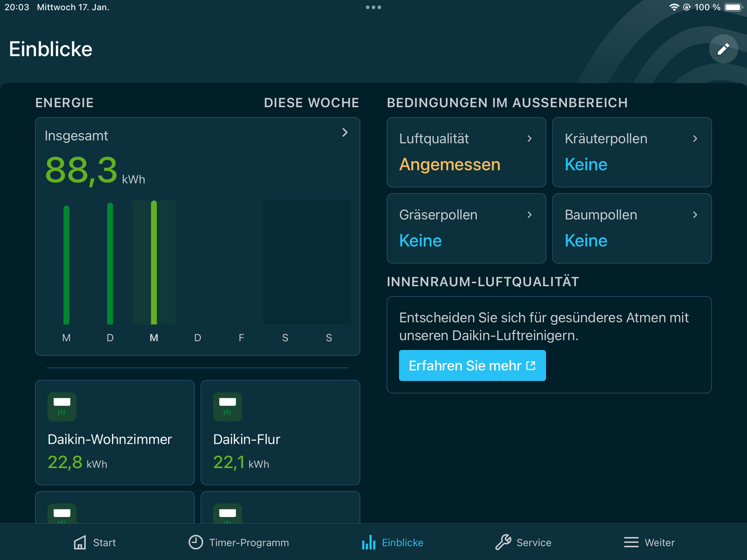Expand the Baumpollen card chevron

coord(695,215)
